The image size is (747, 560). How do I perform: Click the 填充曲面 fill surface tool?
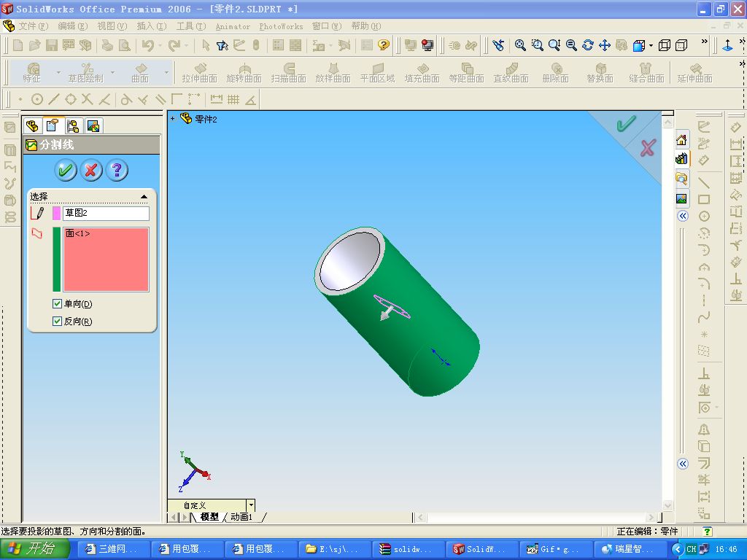pos(422,73)
